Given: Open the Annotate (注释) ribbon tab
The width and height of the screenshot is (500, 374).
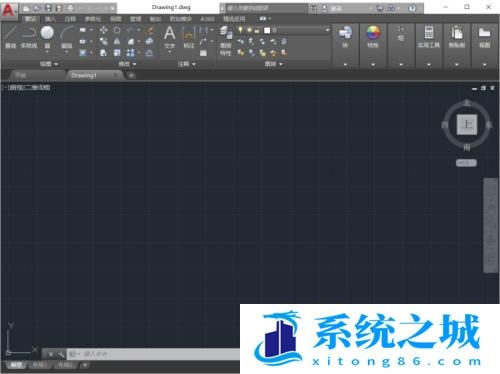Looking at the screenshot, I should pos(70,19).
